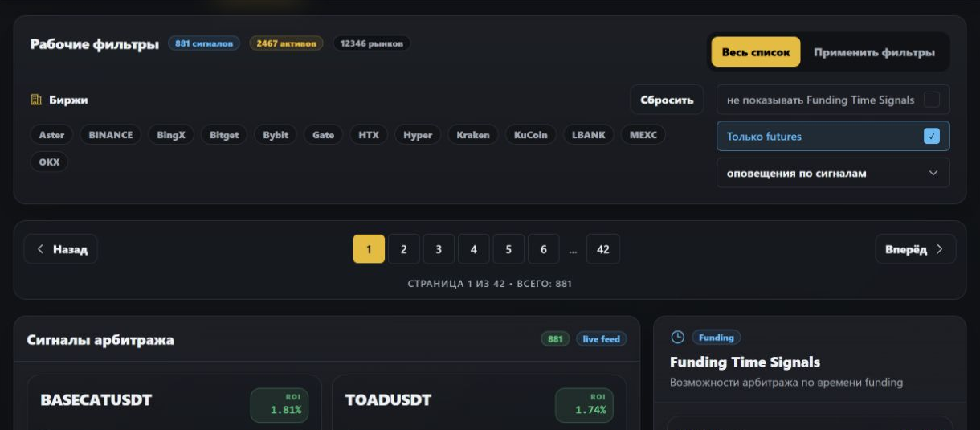This screenshot has height=430, width=980.
Task: Click the '2467 активов' badge
Action: coord(286,43)
